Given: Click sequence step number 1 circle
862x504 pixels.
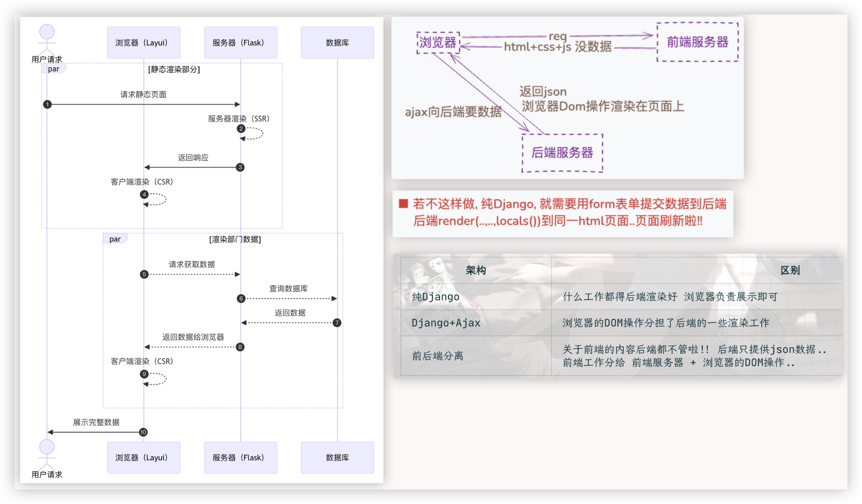Looking at the screenshot, I should click(47, 104).
